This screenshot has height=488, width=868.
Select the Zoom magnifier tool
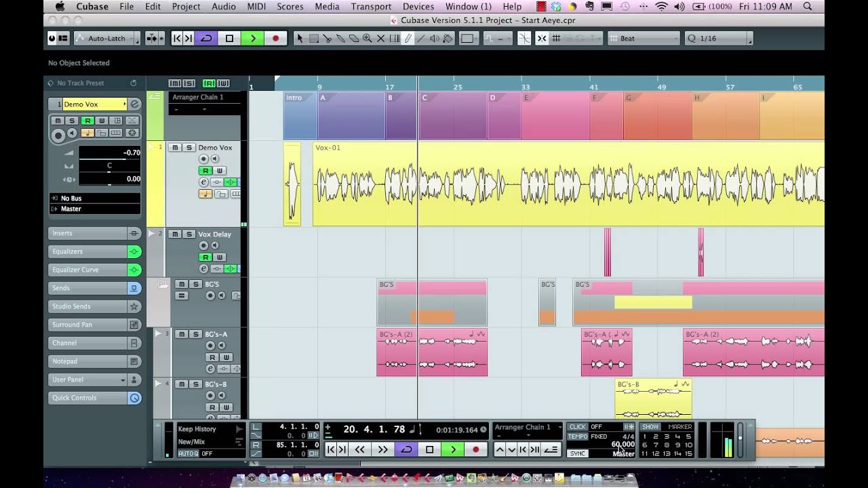pos(367,39)
